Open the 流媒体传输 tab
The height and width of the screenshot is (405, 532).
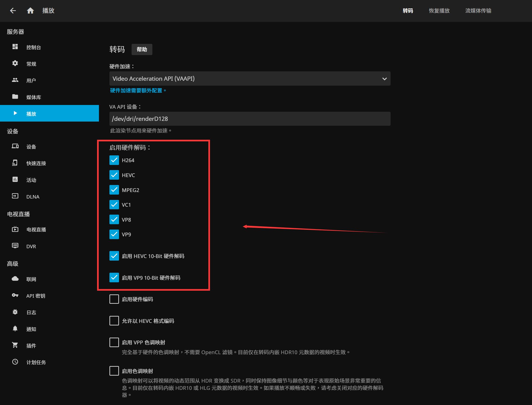[x=478, y=11]
